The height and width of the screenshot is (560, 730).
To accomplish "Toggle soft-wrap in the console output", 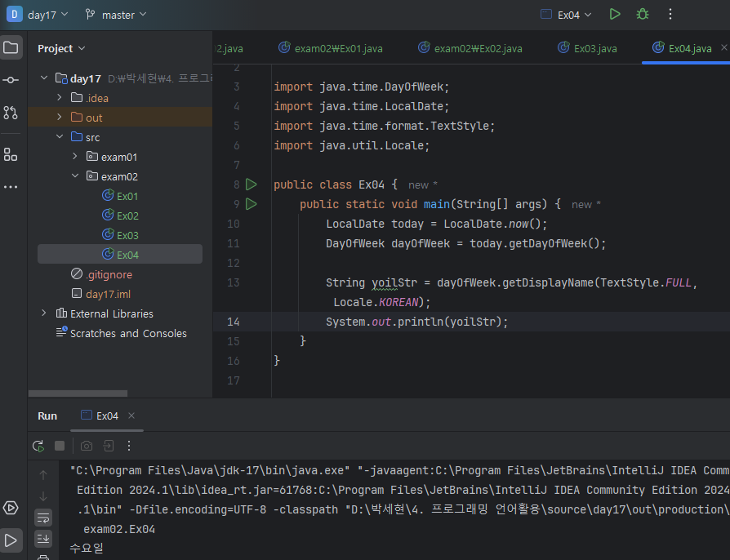I will [43, 517].
